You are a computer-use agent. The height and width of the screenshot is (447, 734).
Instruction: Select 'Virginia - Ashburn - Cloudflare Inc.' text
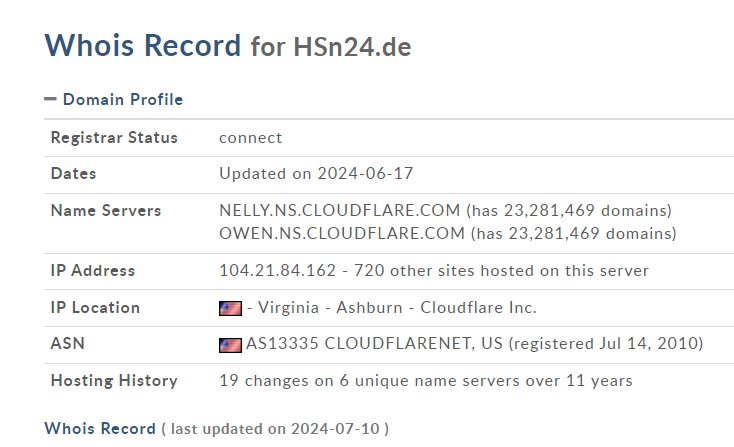pyautogui.click(x=397, y=308)
